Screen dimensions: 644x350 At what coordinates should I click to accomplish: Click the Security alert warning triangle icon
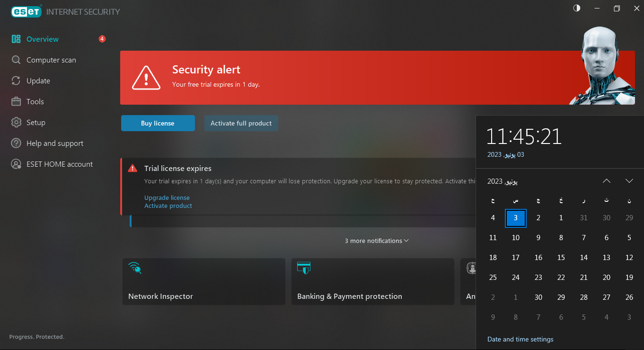pyautogui.click(x=147, y=78)
